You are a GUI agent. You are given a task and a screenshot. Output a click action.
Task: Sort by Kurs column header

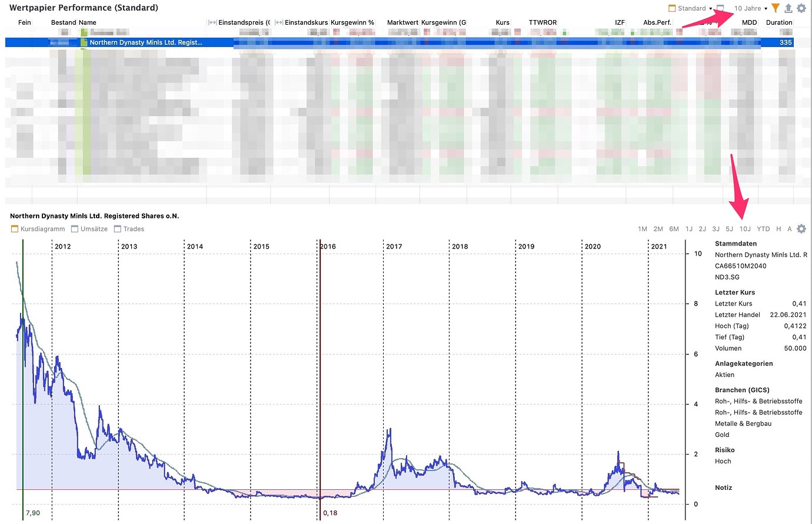[x=502, y=22]
